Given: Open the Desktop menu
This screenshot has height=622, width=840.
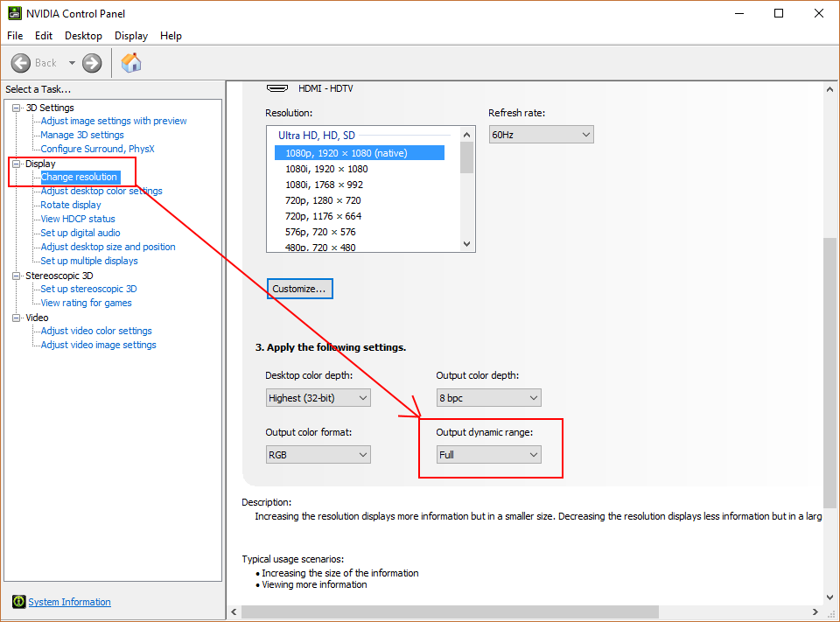Looking at the screenshot, I should [83, 36].
